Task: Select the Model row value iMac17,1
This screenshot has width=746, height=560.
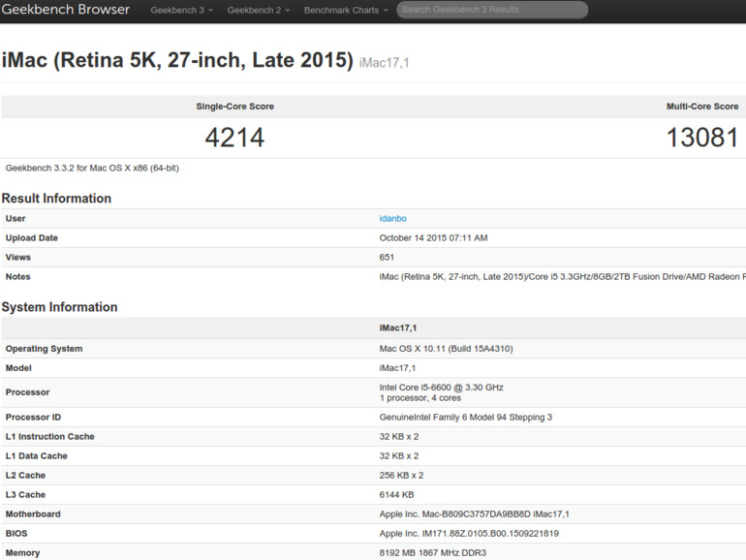Action: coord(397,368)
